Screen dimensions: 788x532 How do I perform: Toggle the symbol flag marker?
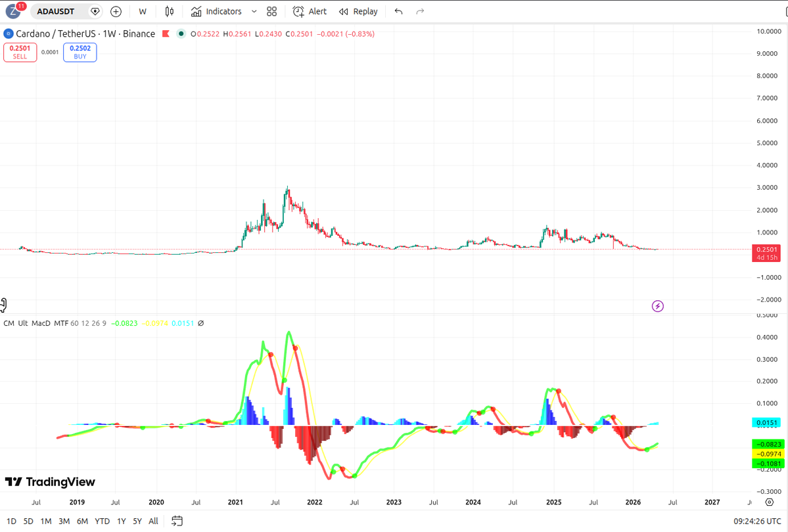coord(166,33)
